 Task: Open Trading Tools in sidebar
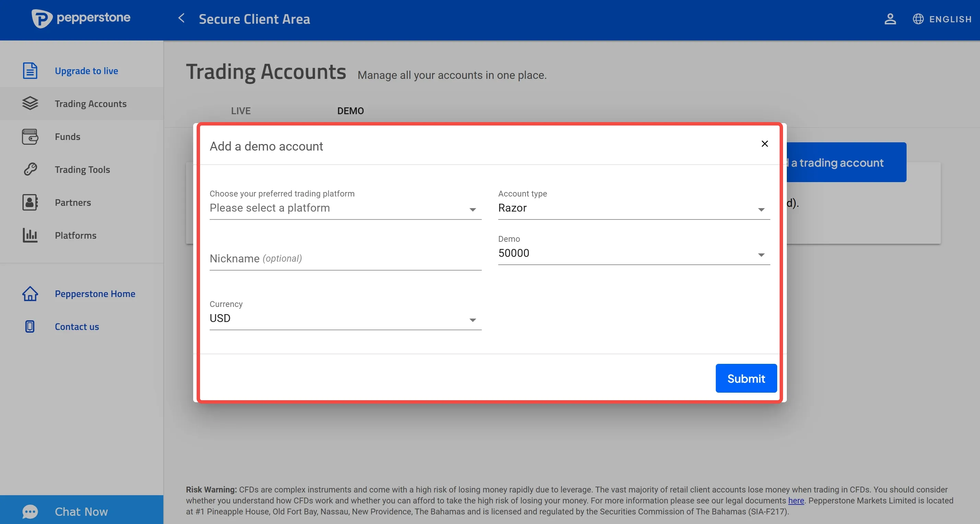tap(82, 169)
